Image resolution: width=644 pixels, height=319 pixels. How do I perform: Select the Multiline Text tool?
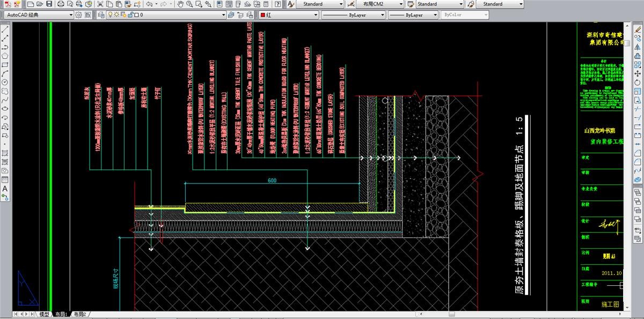[x=5, y=189]
